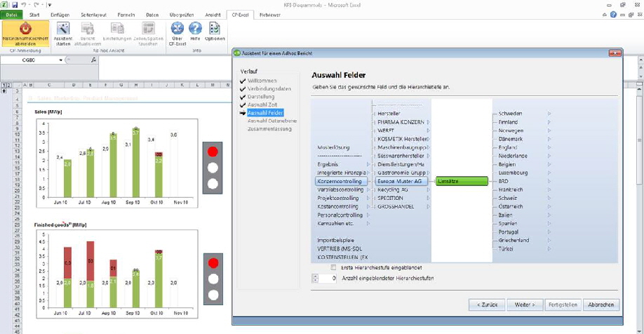
Task: Expand the Finnland arrow
Action: [549, 122]
